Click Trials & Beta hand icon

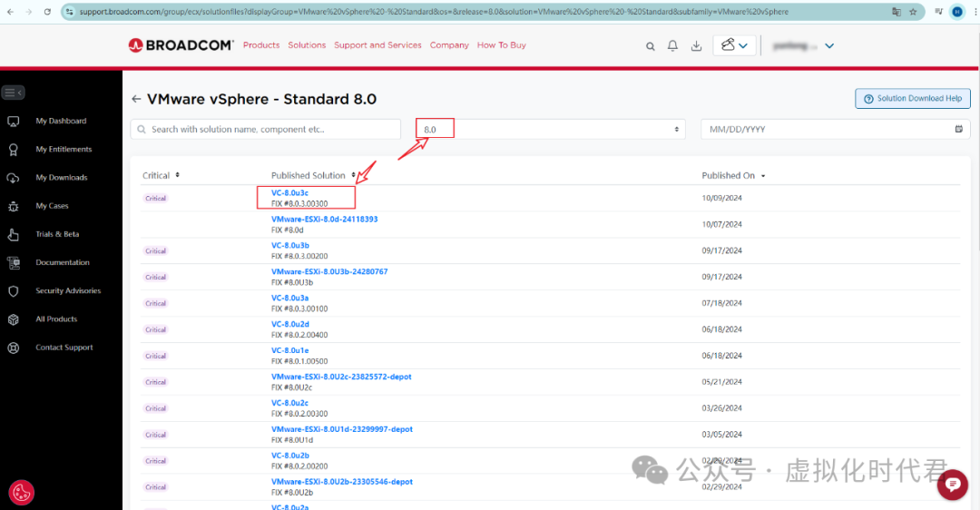click(13, 234)
